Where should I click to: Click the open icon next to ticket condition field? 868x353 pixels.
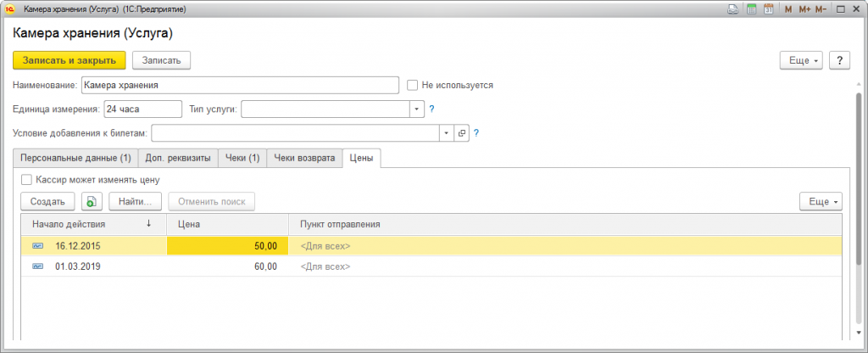pos(462,133)
